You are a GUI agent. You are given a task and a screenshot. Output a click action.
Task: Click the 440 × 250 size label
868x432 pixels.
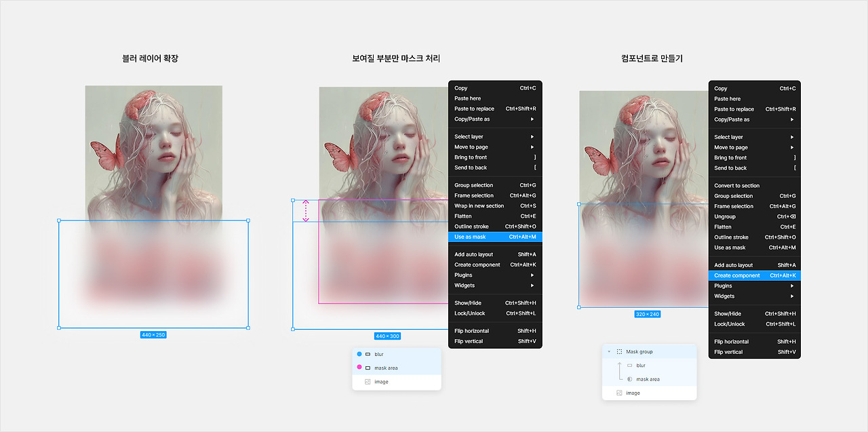[153, 335]
